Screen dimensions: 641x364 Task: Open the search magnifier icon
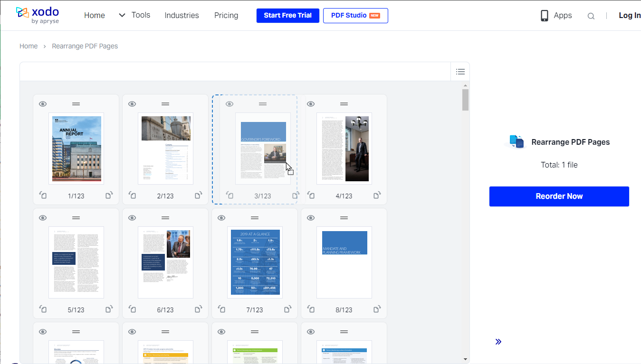click(x=591, y=16)
